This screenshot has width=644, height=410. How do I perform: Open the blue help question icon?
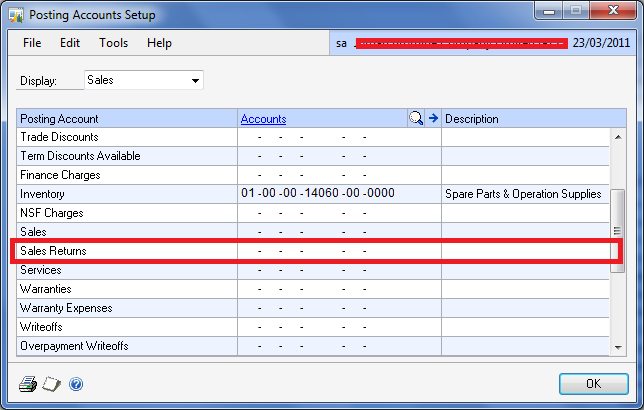coord(76,384)
